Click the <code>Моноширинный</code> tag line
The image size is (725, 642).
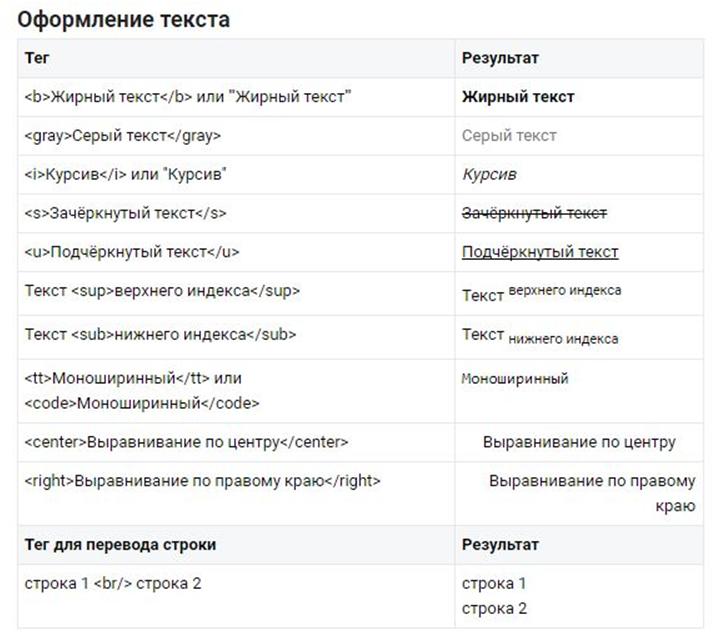142,403
